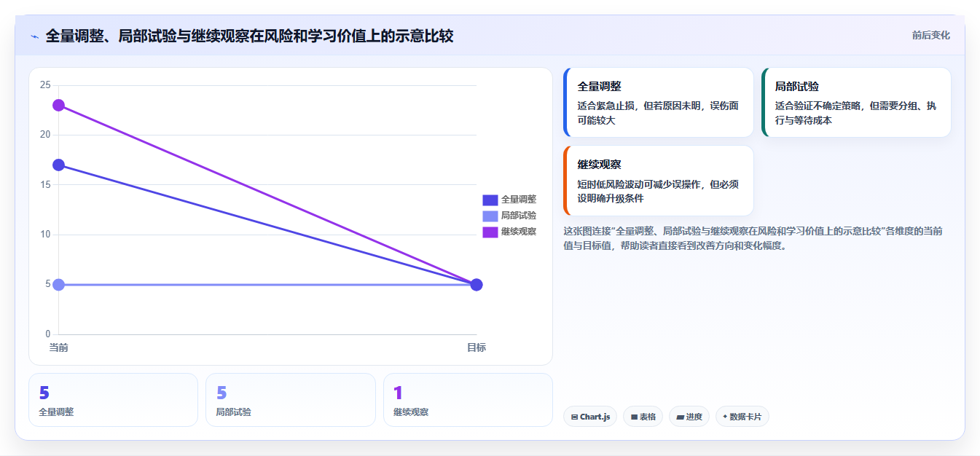Image resolution: width=980 pixels, height=456 pixels.
Task: Click the 数据卡片 tag text
Action: coord(745,417)
